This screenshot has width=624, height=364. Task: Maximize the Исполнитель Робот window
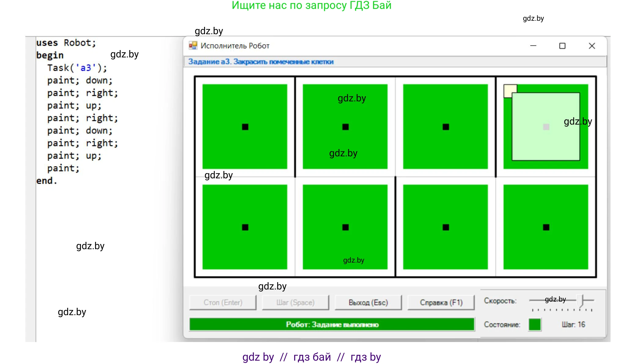tap(562, 46)
